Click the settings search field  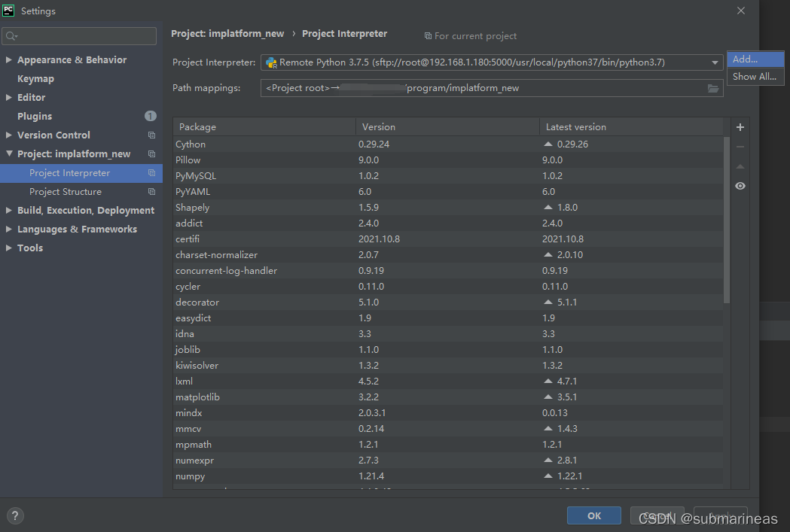[x=80, y=36]
